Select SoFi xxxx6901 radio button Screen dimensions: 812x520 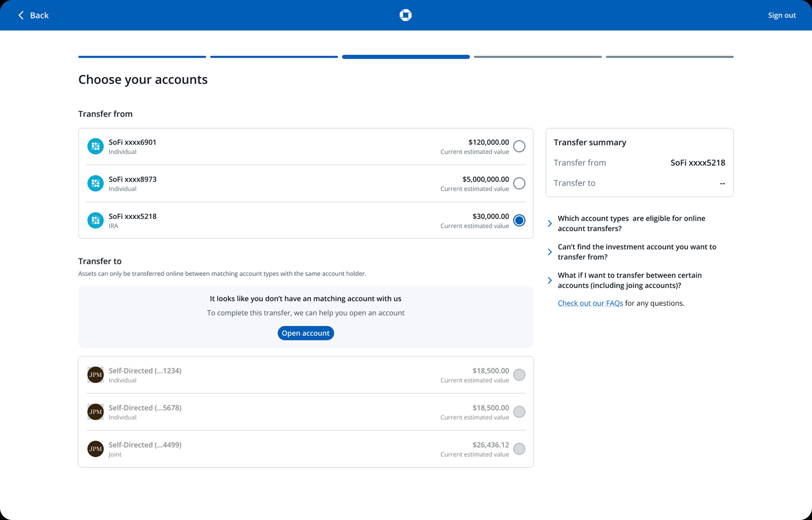[519, 146]
